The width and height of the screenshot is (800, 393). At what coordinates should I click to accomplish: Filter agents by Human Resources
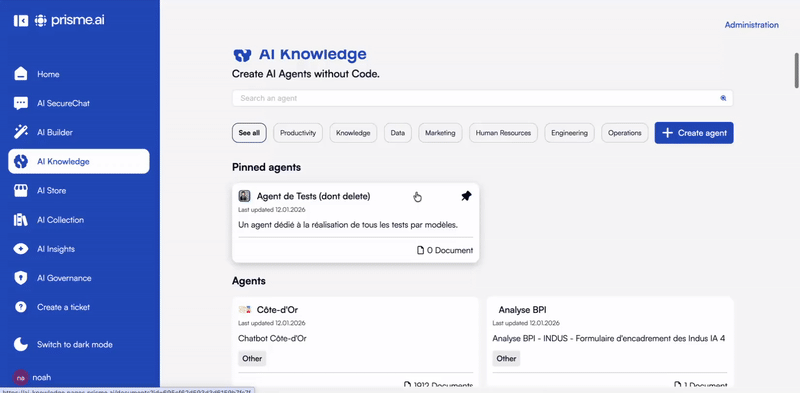click(503, 133)
